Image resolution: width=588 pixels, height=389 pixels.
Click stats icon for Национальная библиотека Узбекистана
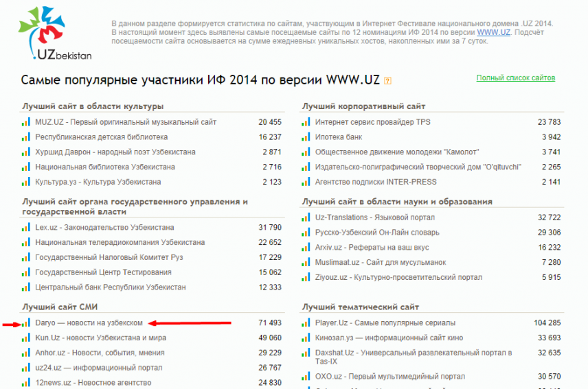tap(26, 167)
